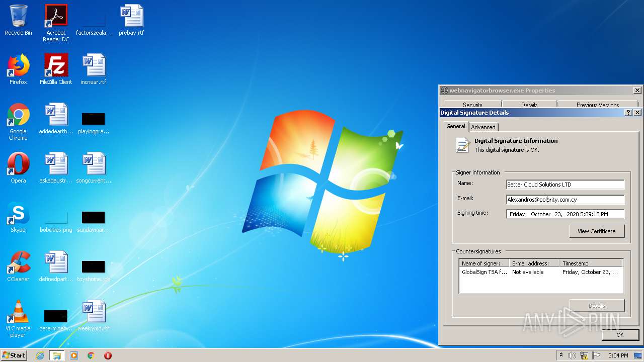
Task: Select the songcurrent document icon
Action: tap(94, 168)
